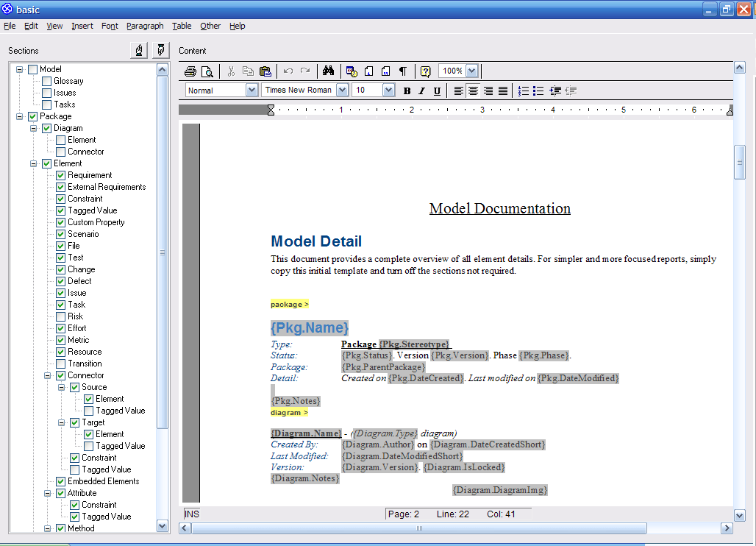Screen dimensions: 756x546
Task: Select the Print icon on the toolbar
Action: click(190, 71)
